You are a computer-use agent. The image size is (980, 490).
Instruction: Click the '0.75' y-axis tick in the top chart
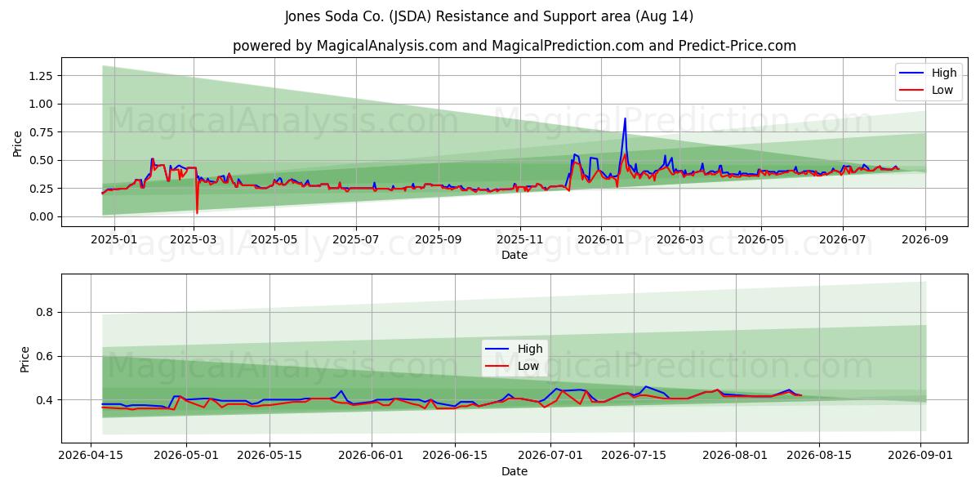click(x=41, y=132)
